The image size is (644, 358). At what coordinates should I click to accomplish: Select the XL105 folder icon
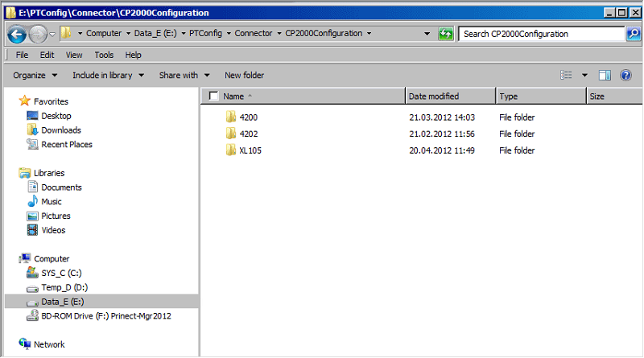231,150
